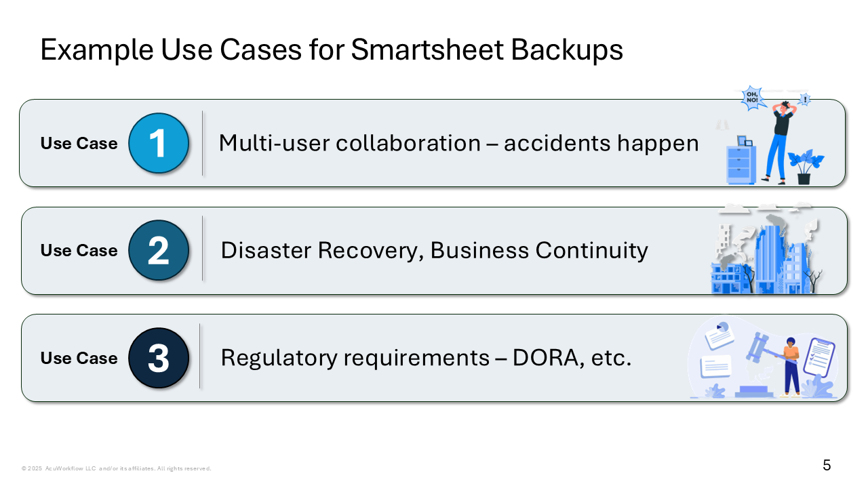Select 'Regulatory requirements – DORA, etc.' text

pos(426,358)
